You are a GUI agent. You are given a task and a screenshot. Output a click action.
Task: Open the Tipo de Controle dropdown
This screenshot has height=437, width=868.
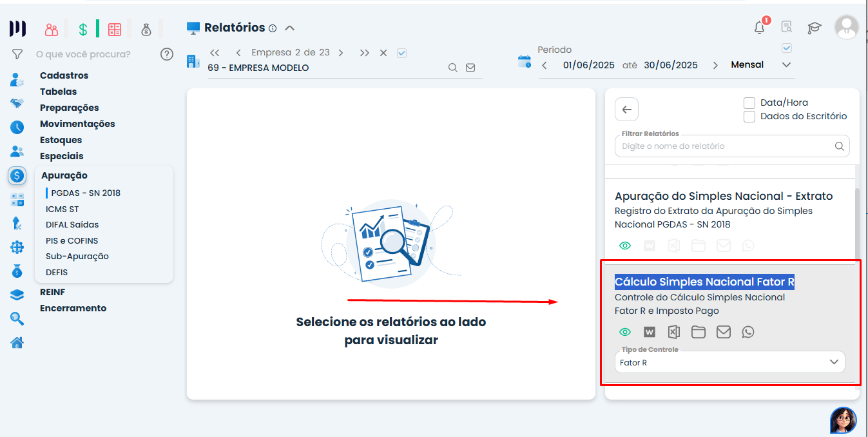click(730, 362)
